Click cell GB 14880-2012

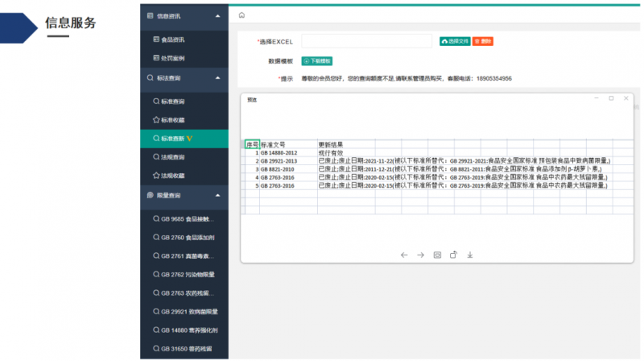tap(288, 152)
